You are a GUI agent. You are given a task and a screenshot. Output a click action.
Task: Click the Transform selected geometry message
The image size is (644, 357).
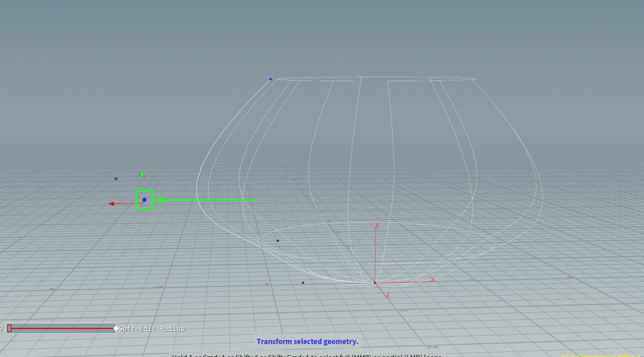tap(307, 342)
